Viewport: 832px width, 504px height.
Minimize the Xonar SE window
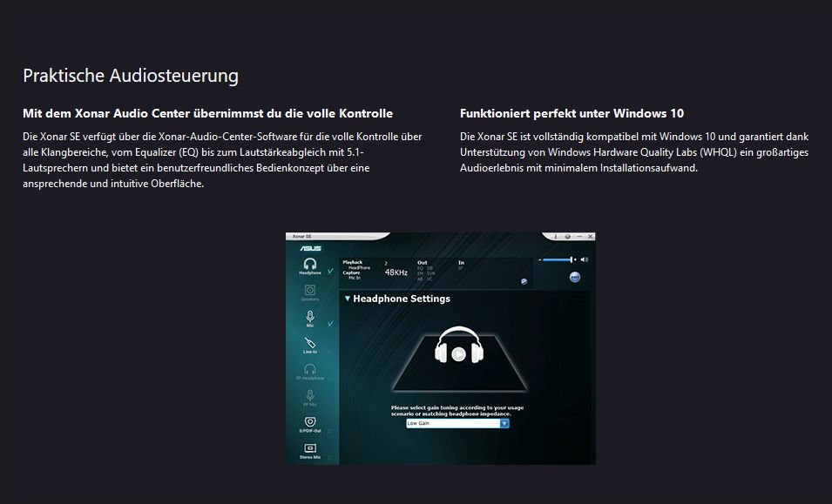coord(579,237)
